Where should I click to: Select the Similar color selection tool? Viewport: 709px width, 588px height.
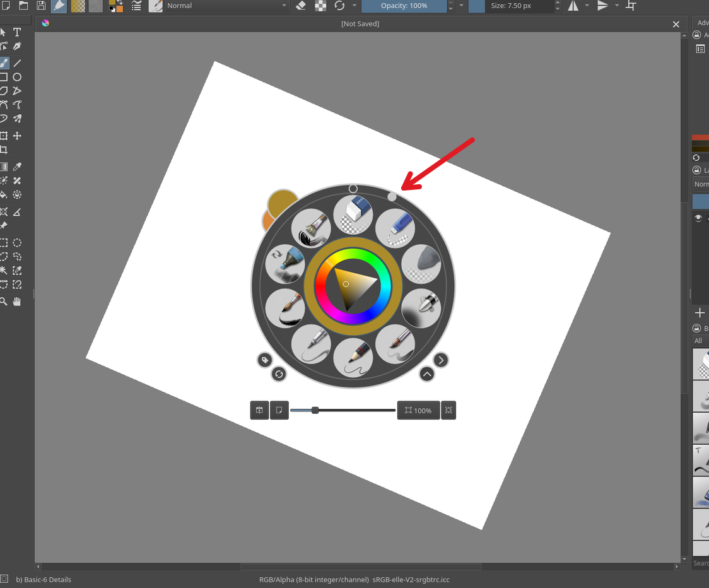17,271
